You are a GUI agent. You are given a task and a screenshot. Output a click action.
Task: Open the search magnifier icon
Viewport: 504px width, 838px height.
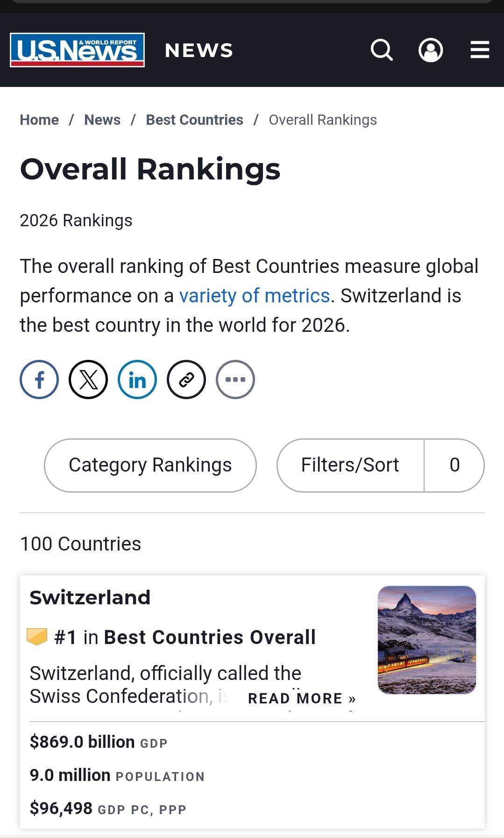382,50
